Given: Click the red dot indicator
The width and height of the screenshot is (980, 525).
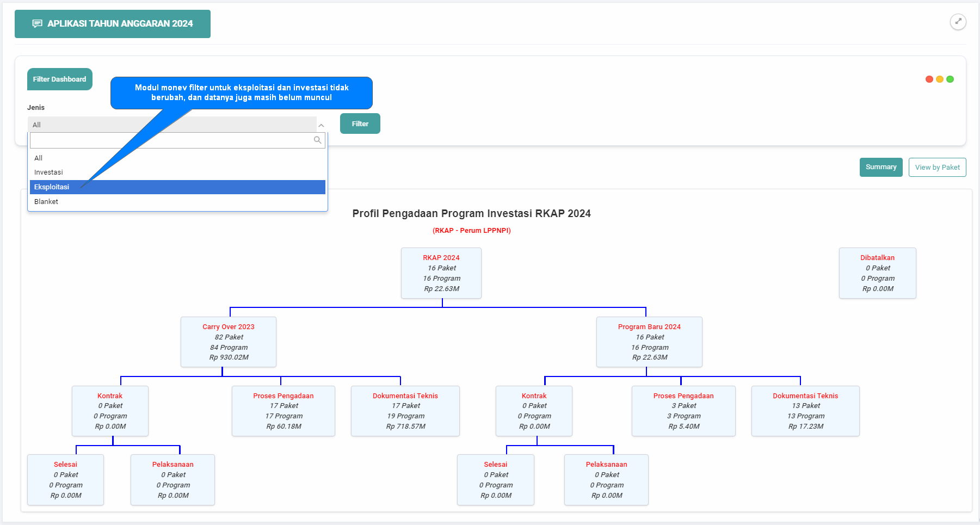Looking at the screenshot, I should pos(929,79).
